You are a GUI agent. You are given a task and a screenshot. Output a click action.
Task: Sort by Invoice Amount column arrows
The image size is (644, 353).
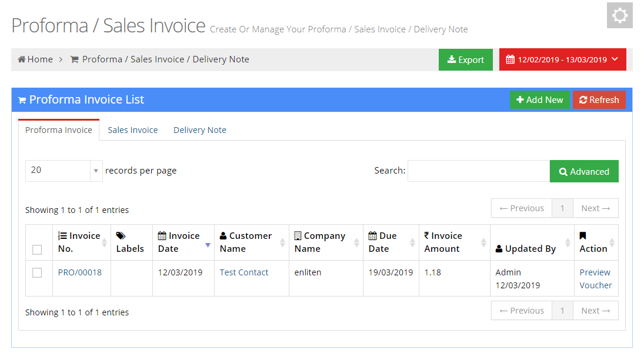click(x=483, y=242)
